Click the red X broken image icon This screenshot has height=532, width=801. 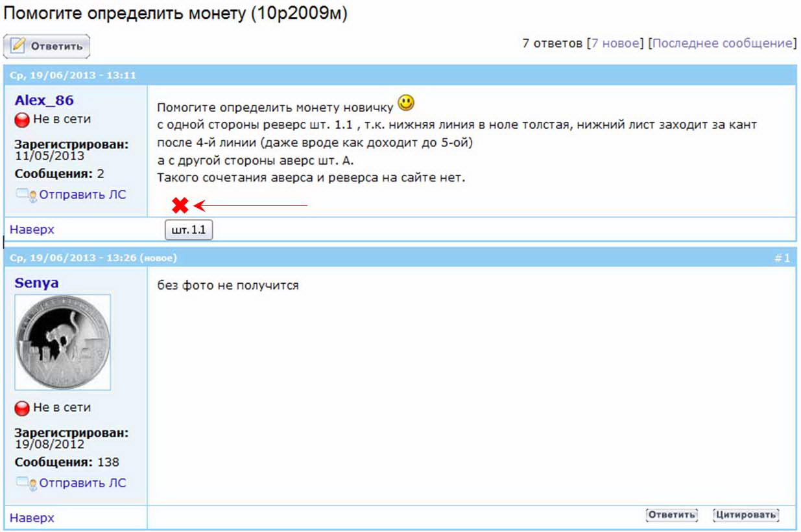pyautogui.click(x=180, y=206)
